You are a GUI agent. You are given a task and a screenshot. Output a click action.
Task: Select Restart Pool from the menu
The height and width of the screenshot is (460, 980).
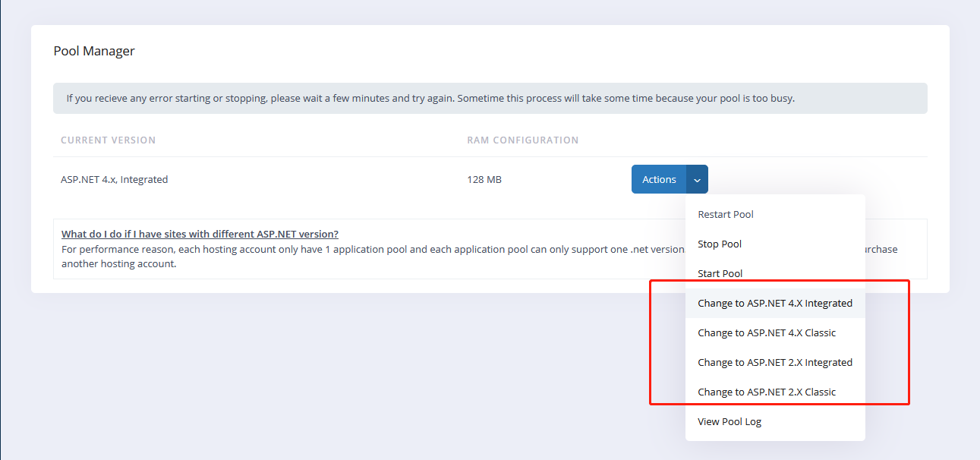(x=725, y=214)
